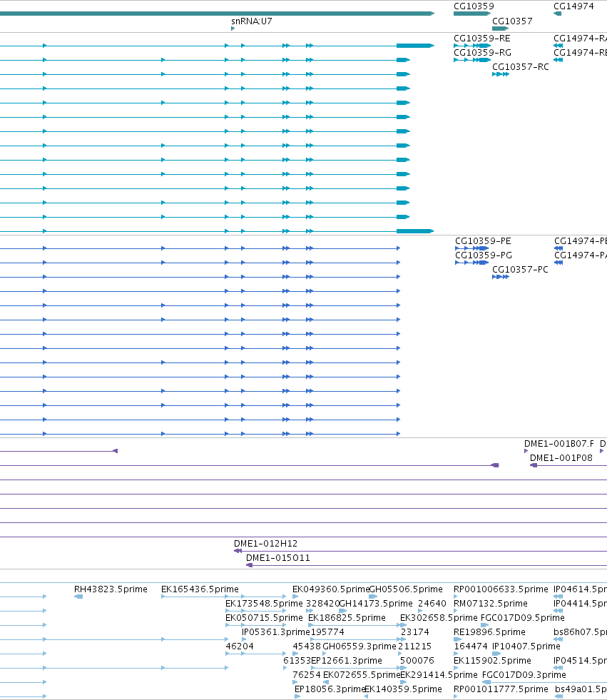Open EST label EK049360.5prime
The image size is (607, 700).
pos(331,589)
